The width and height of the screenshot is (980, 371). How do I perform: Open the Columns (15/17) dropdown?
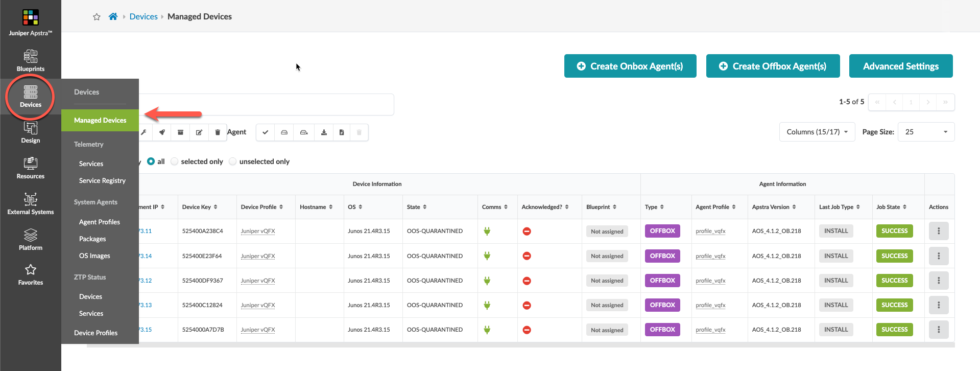817,132
